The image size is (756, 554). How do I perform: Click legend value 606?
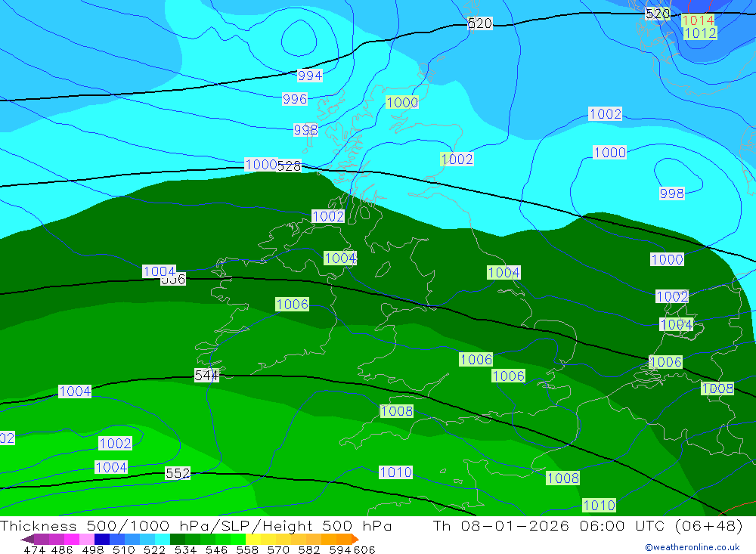click(364, 550)
